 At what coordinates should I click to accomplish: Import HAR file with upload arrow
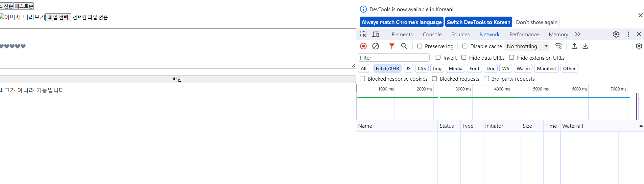click(574, 46)
